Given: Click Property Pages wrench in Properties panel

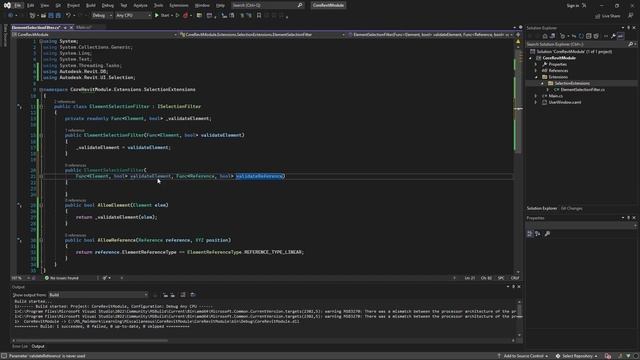Looking at the screenshot, I should [x=547, y=233].
